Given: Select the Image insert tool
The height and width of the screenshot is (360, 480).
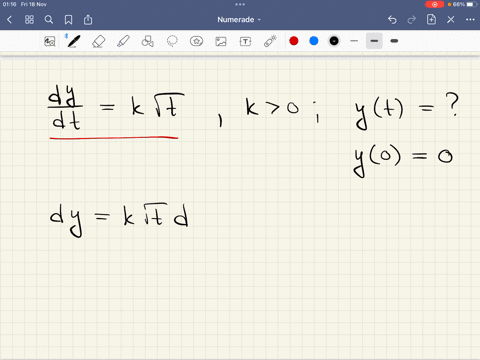Looking at the screenshot, I should click(221, 41).
